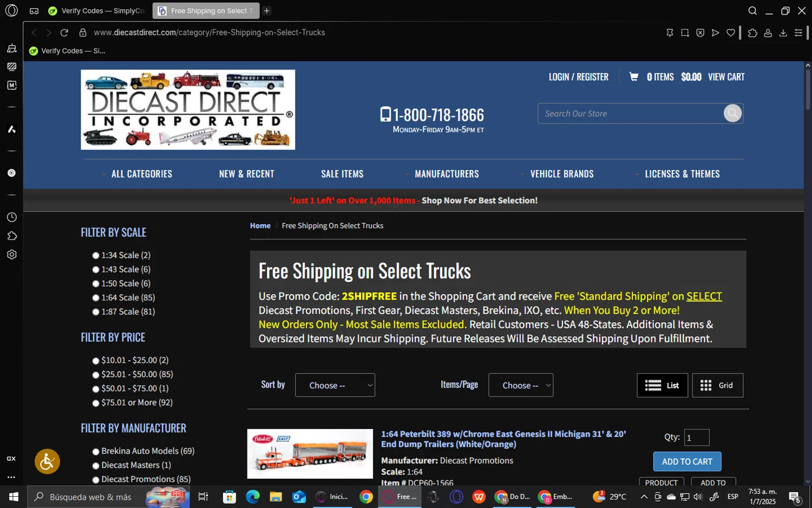Open the Peterbilt 389 product title link
812x508 pixels.
pyautogui.click(x=503, y=439)
